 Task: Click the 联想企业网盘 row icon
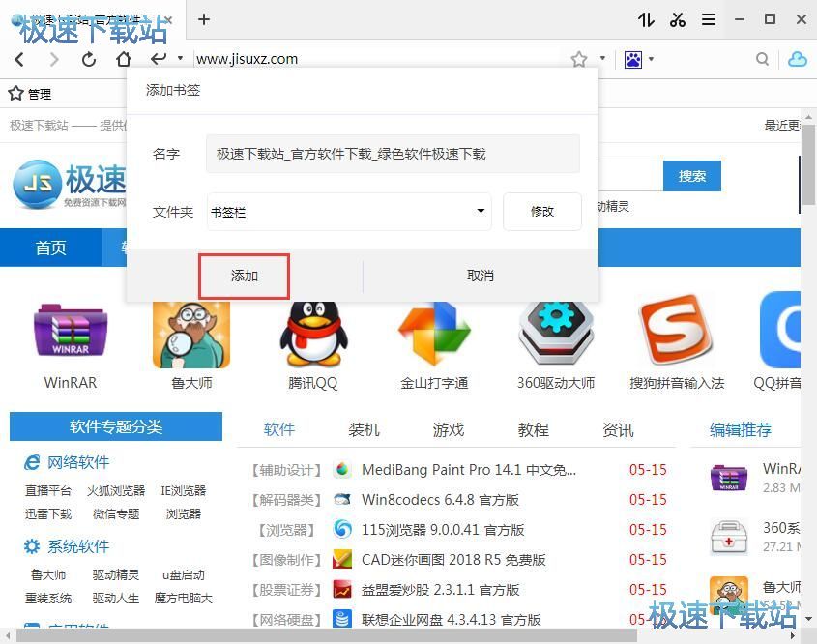tap(342, 620)
